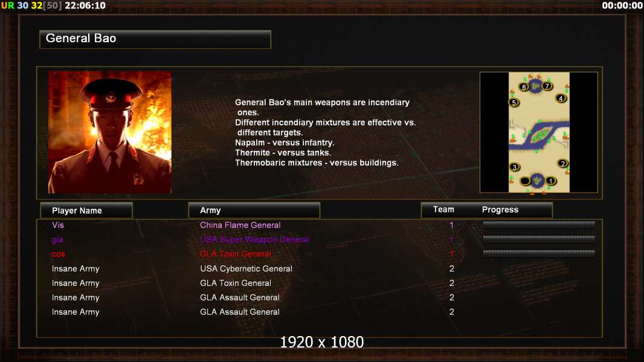Select start position marker 4 on minimap
This screenshot has width=644, height=362.
(561, 98)
